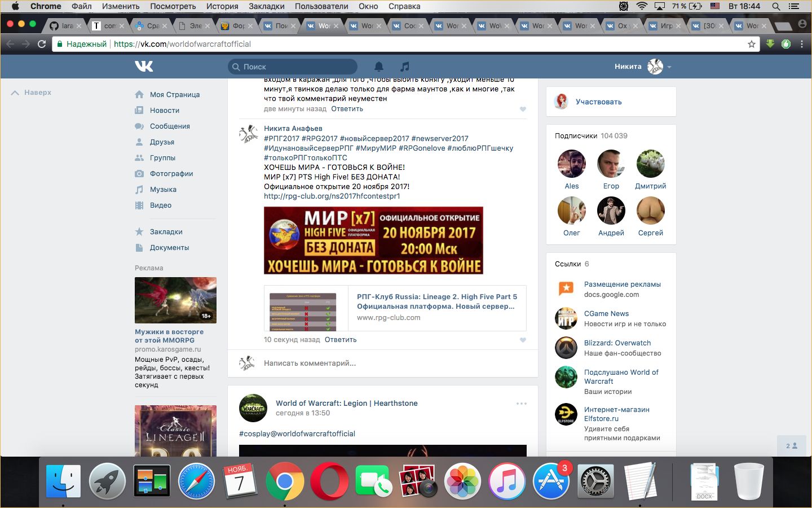
Task: Switch to the Эле tab
Action: click(195, 26)
